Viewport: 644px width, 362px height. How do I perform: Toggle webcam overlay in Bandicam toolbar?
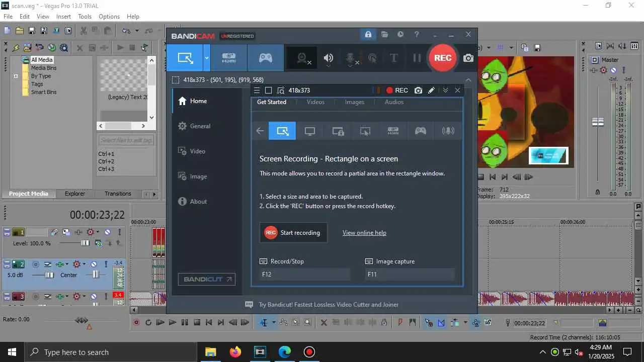pyautogui.click(x=302, y=58)
